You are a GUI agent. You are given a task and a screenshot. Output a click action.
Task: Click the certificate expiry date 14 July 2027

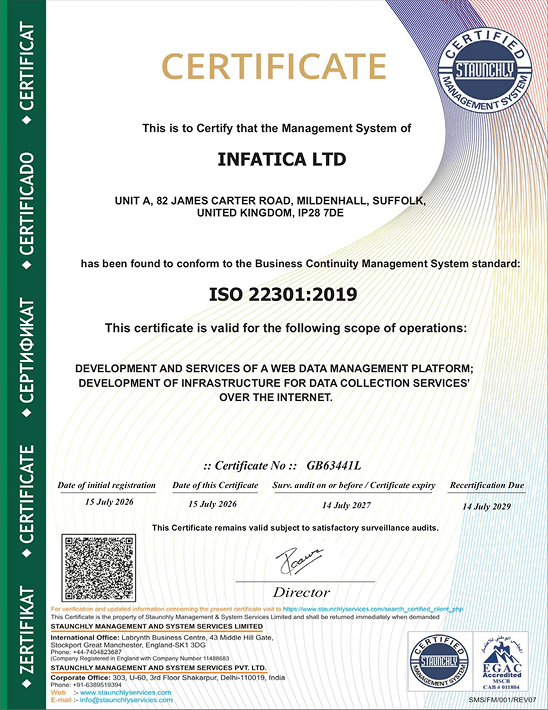tap(346, 505)
